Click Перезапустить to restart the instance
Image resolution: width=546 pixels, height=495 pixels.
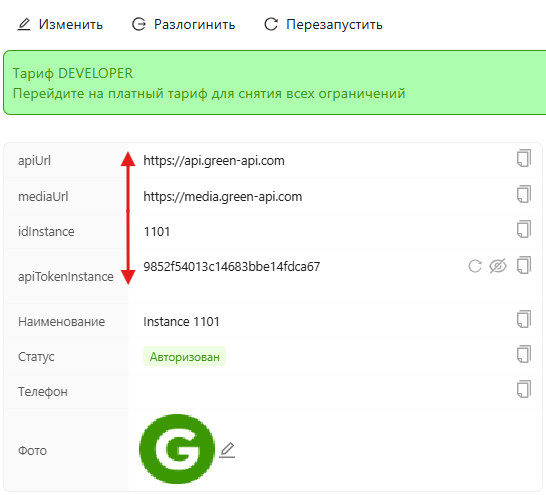(323, 24)
